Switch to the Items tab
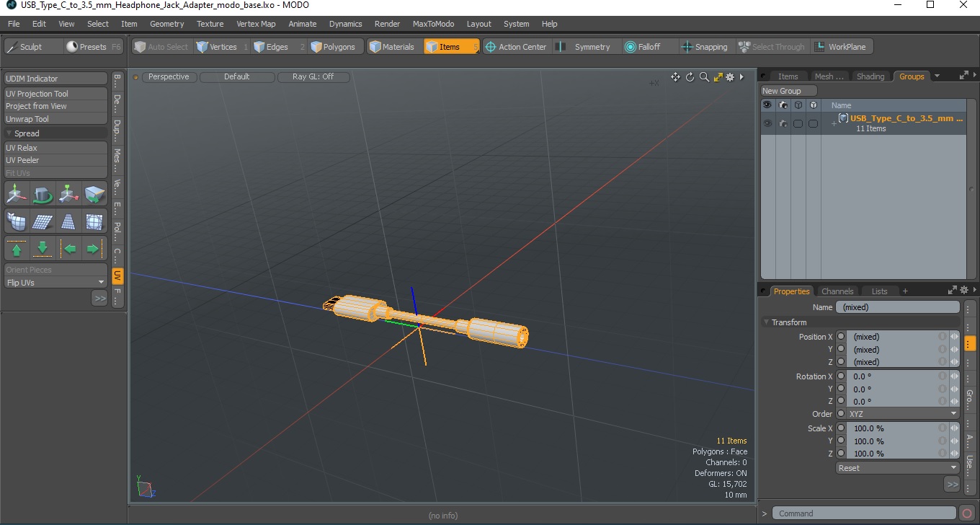Image resolution: width=980 pixels, height=525 pixels. tap(788, 76)
